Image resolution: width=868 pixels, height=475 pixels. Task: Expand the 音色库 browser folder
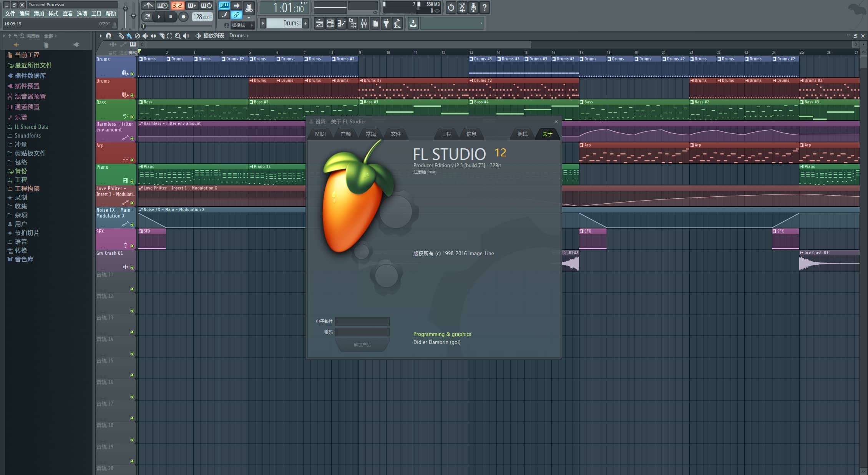24,259
